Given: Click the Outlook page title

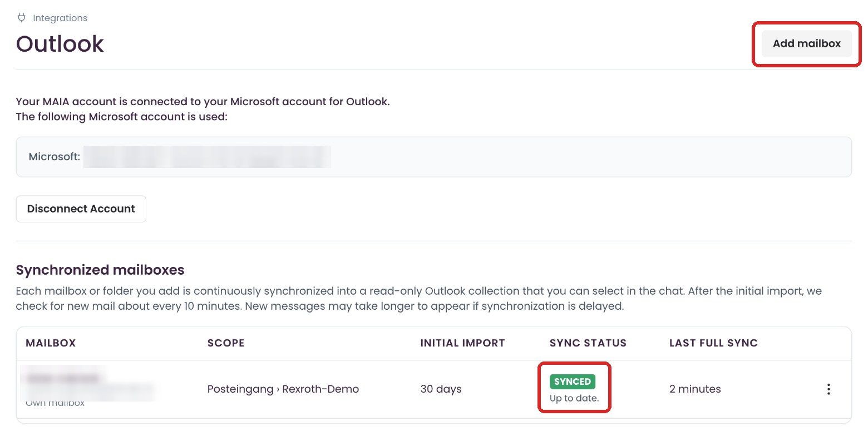Looking at the screenshot, I should click(60, 44).
